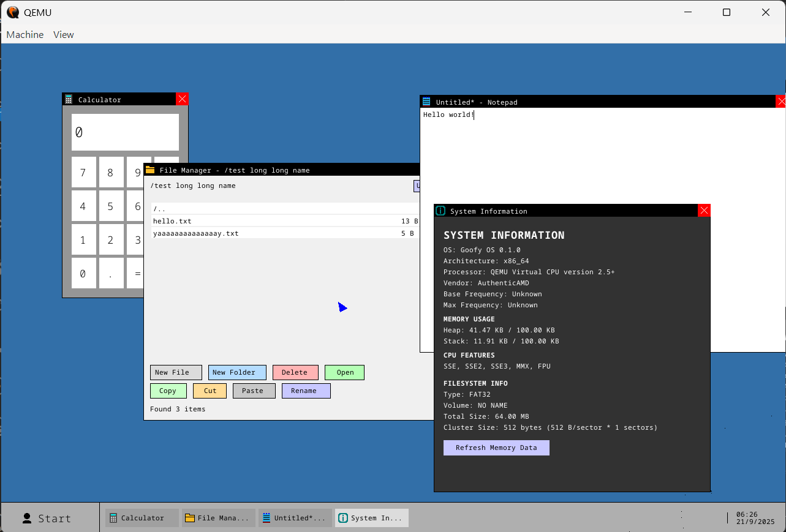Click the New Folder button
Screen dimensions: 786x532
point(236,372)
